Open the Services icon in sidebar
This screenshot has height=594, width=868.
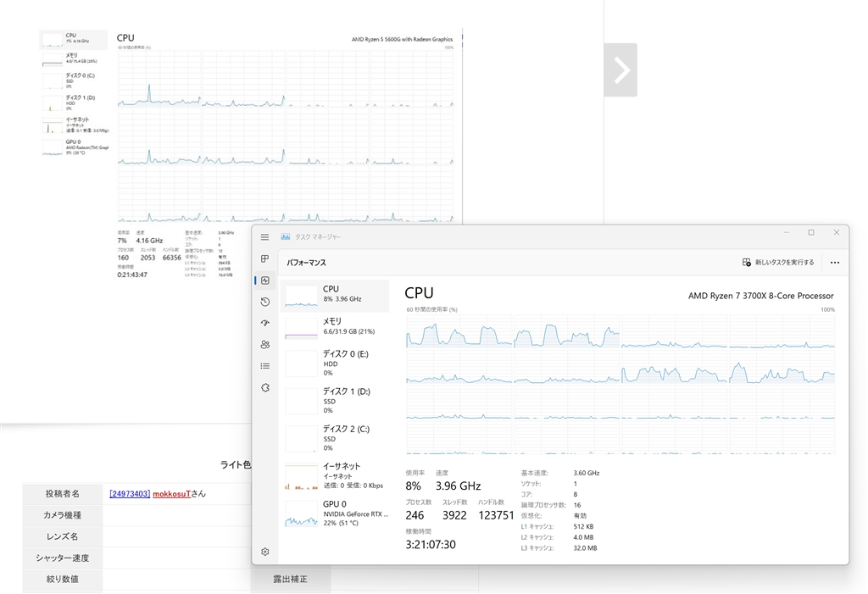pyautogui.click(x=265, y=387)
